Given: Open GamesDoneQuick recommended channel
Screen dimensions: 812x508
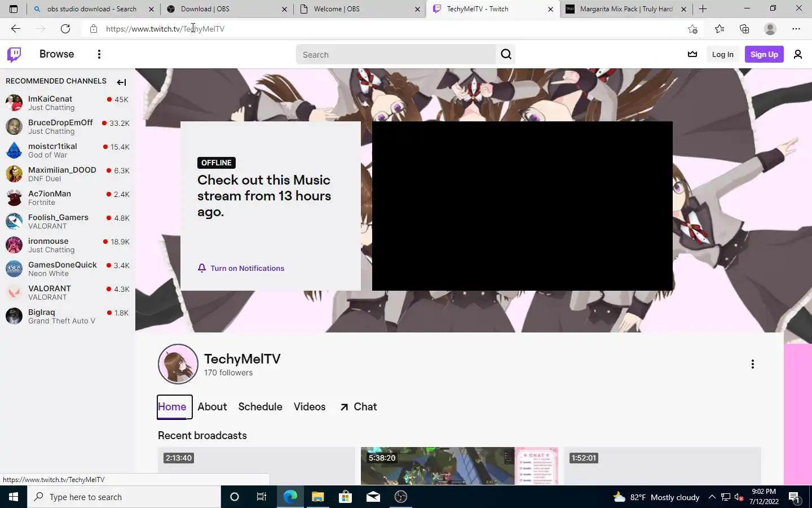Looking at the screenshot, I should coord(68,269).
